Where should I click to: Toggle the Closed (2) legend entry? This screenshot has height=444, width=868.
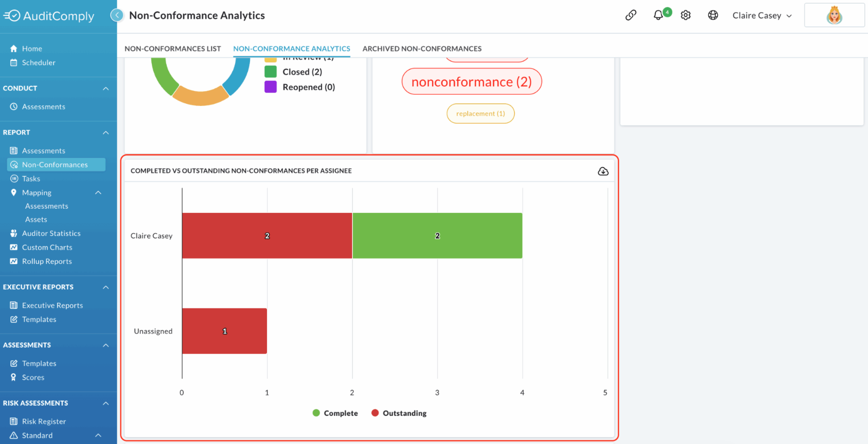click(x=294, y=72)
